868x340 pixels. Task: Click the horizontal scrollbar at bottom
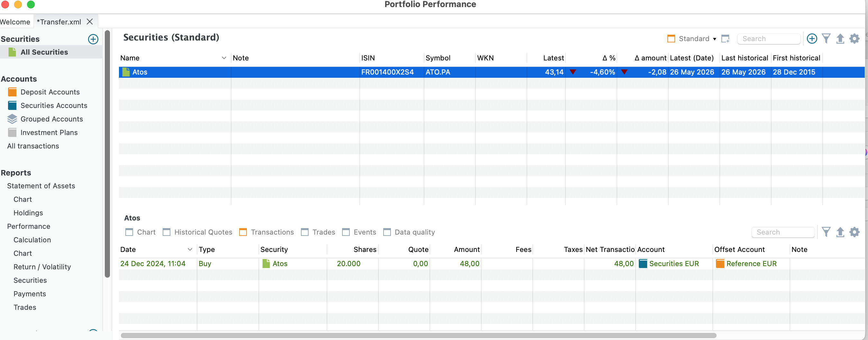[418, 335]
